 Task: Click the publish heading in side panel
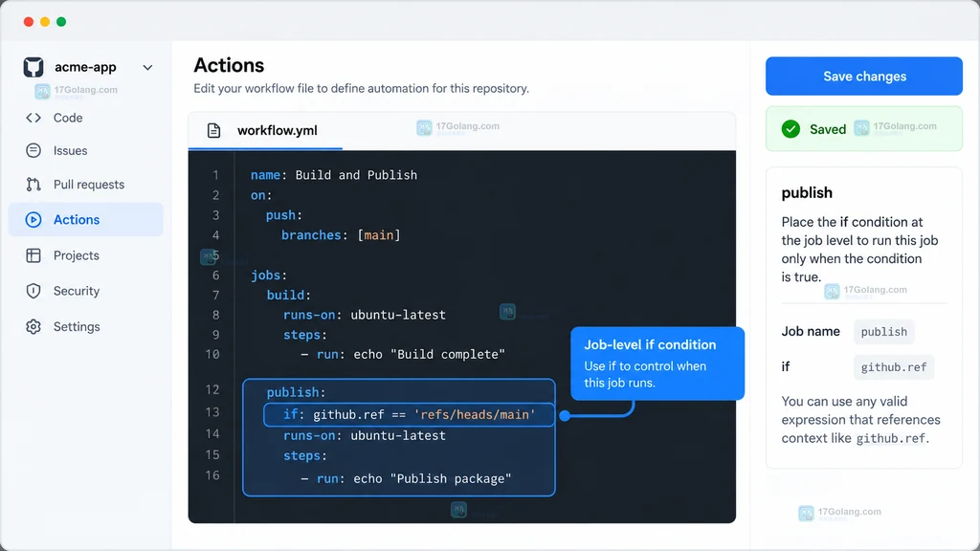[x=807, y=192]
